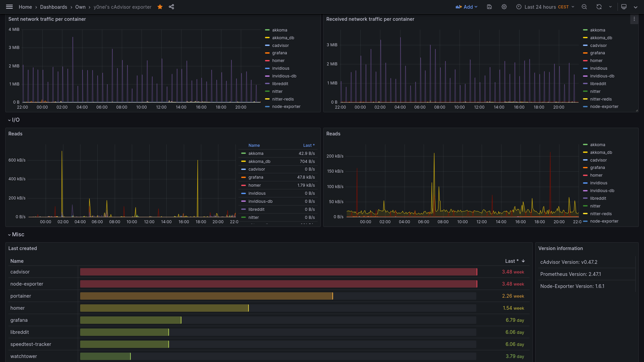Refresh the dashboard
The height and width of the screenshot is (362, 644).
599,7
